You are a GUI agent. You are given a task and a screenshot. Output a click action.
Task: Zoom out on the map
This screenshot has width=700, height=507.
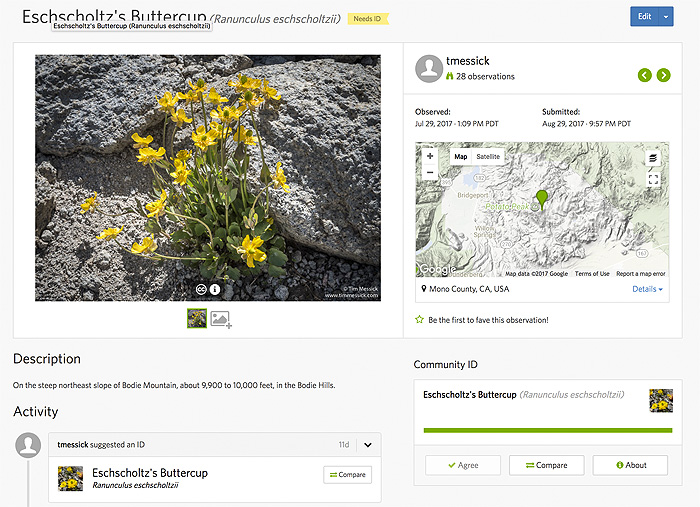[x=430, y=172]
